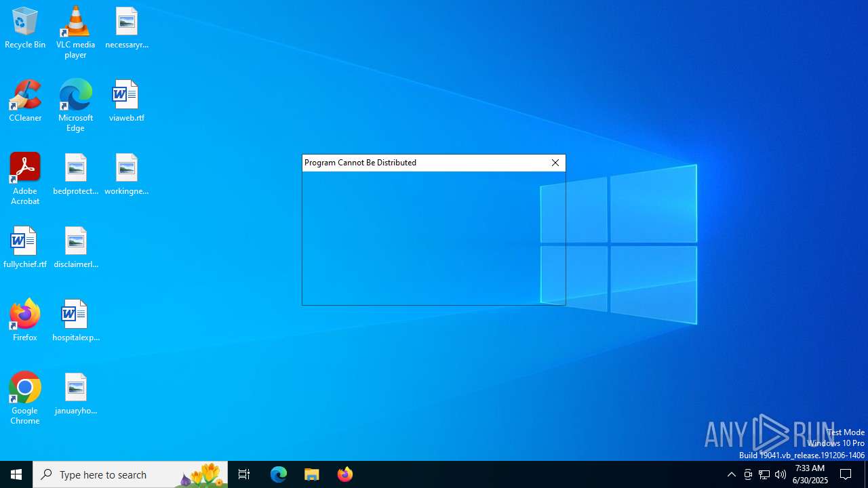The width and height of the screenshot is (868, 488).
Task: Open Task View from the taskbar
Action: 244,474
